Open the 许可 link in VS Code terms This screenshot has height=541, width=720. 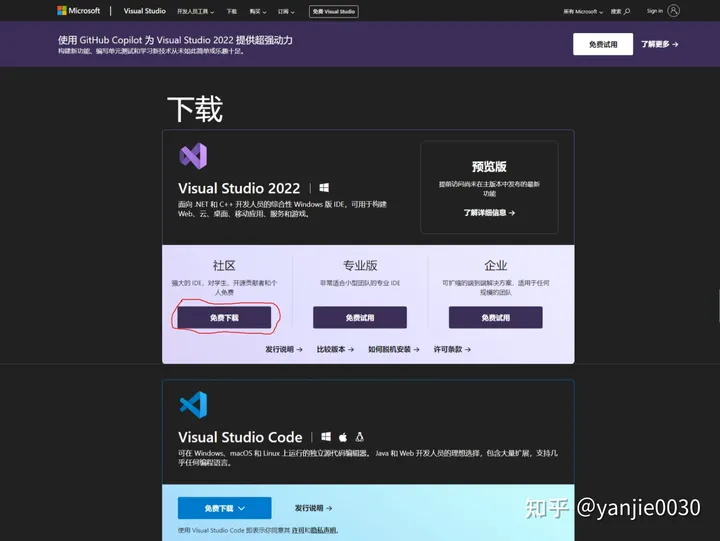298,530
